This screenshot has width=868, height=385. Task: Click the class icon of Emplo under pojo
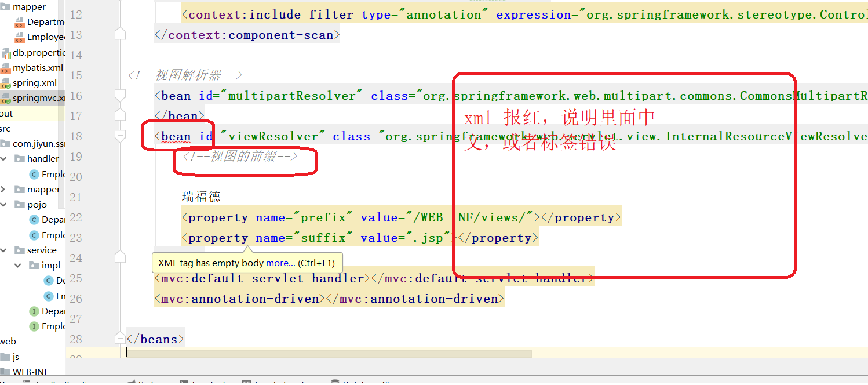coord(34,235)
